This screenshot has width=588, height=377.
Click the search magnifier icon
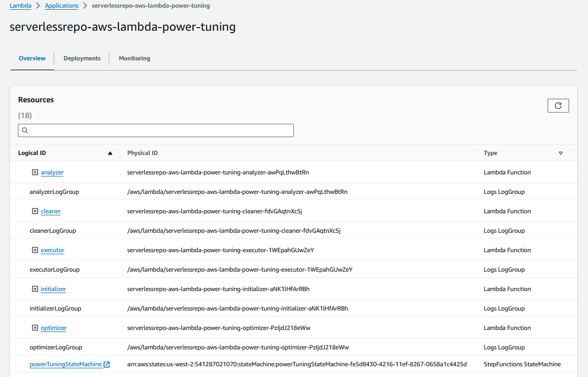tap(25, 130)
